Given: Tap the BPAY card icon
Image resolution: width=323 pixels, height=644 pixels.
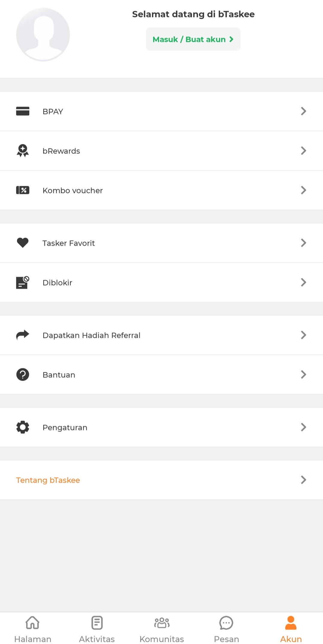Looking at the screenshot, I should point(23,111).
